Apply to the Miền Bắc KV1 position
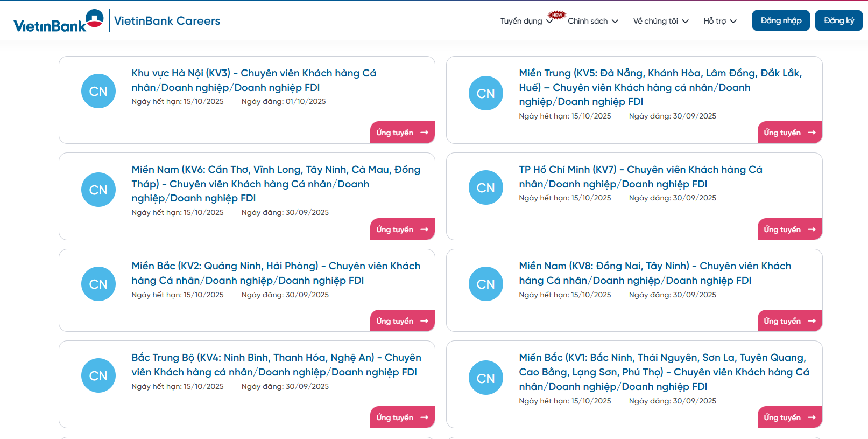 pos(789,417)
